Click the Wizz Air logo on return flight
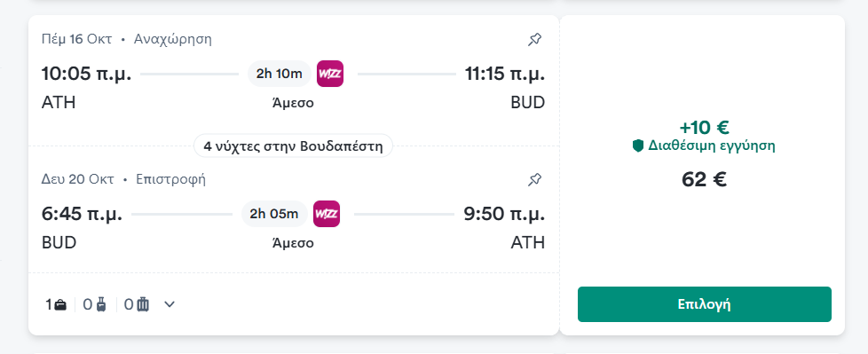This screenshot has height=354, width=868. 327,214
